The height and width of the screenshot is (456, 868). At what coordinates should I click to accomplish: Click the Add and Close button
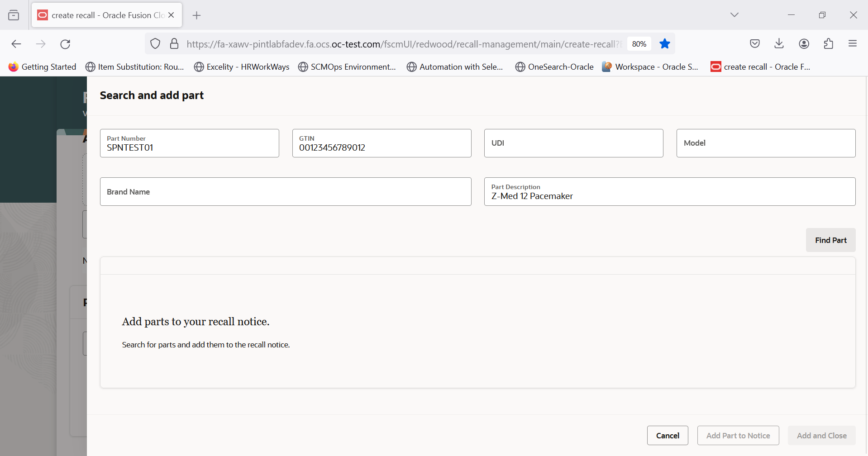coord(821,436)
